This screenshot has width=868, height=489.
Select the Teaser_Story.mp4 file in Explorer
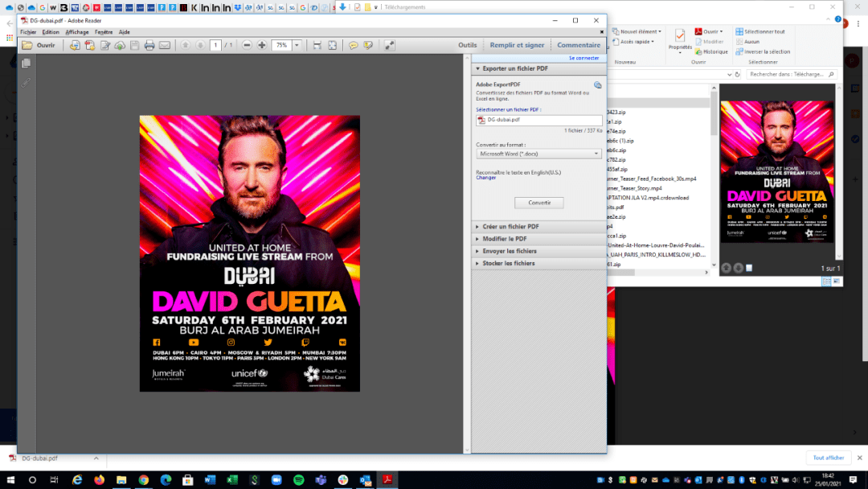[x=634, y=188]
